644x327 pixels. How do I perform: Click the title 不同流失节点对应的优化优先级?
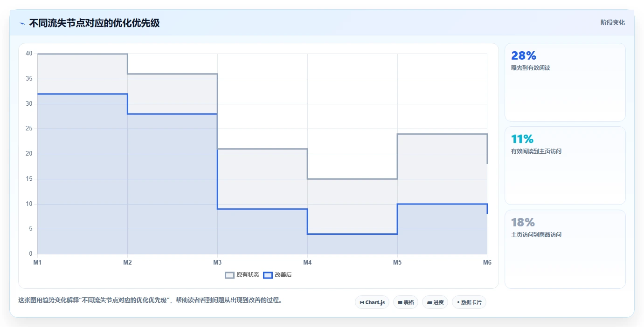[x=94, y=23]
